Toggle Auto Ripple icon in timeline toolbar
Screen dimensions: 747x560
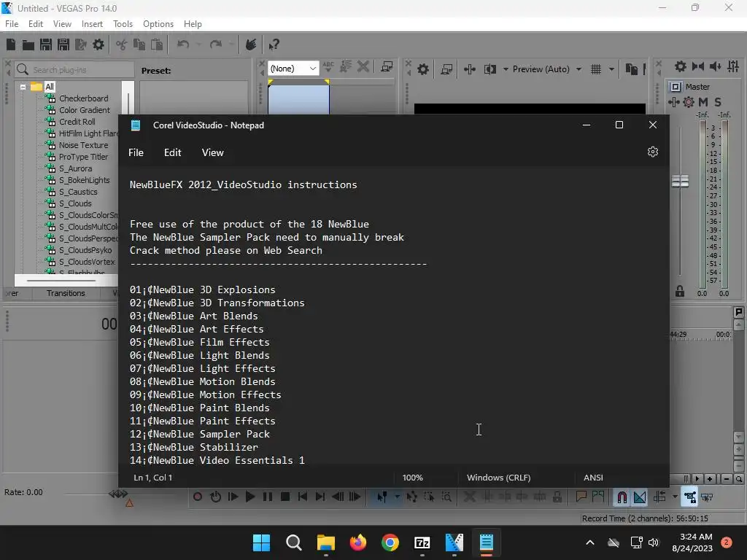click(659, 497)
